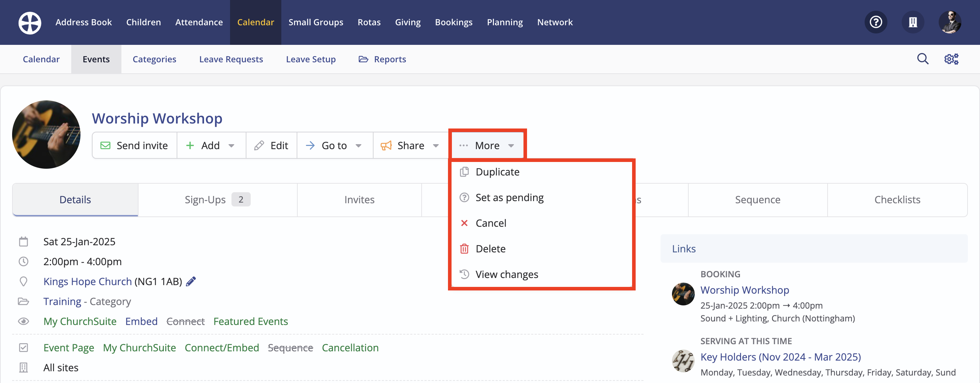This screenshot has height=383, width=980.
Task: Click Connect/Embed option link
Action: (x=222, y=348)
